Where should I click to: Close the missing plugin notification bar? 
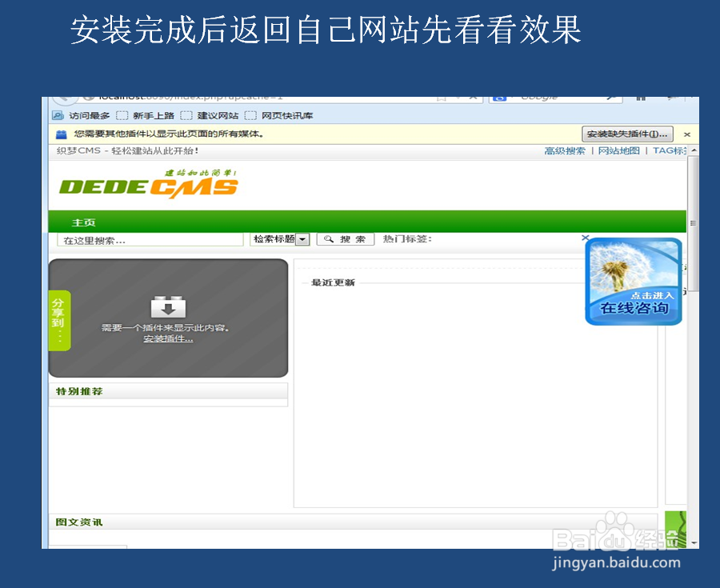click(x=686, y=134)
